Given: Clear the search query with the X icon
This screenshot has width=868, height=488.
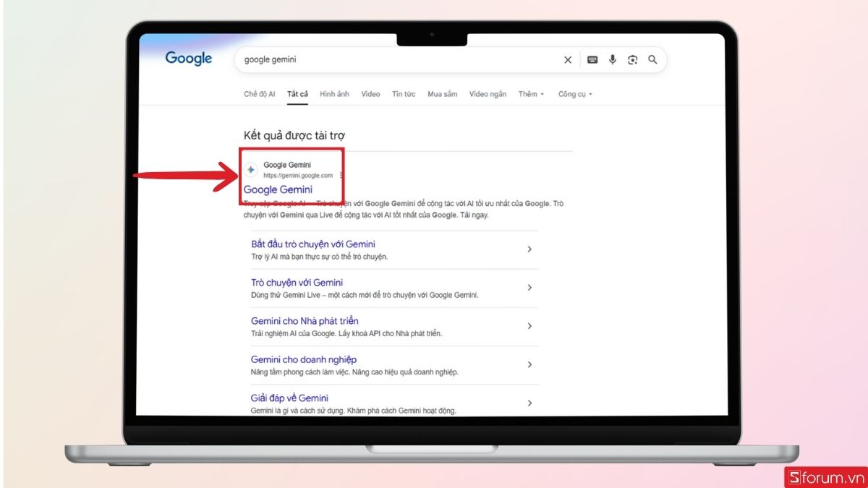Looking at the screenshot, I should click(x=568, y=60).
